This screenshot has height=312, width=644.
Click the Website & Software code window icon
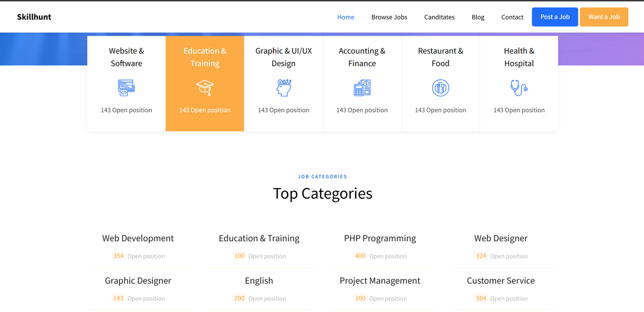126,88
